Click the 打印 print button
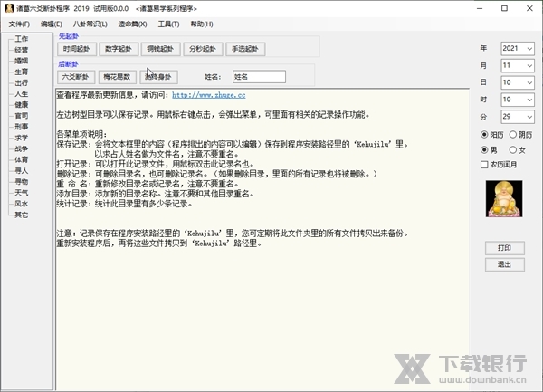The image size is (543, 392). [x=505, y=247]
